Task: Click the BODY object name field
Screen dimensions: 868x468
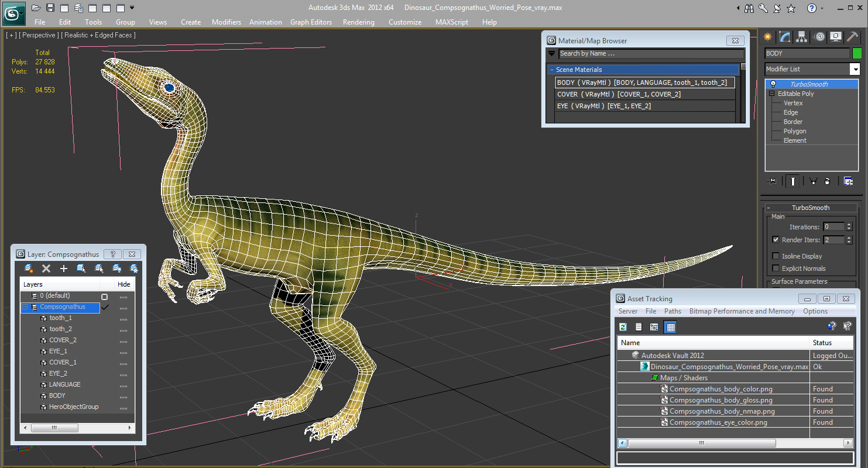Action: click(807, 53)
